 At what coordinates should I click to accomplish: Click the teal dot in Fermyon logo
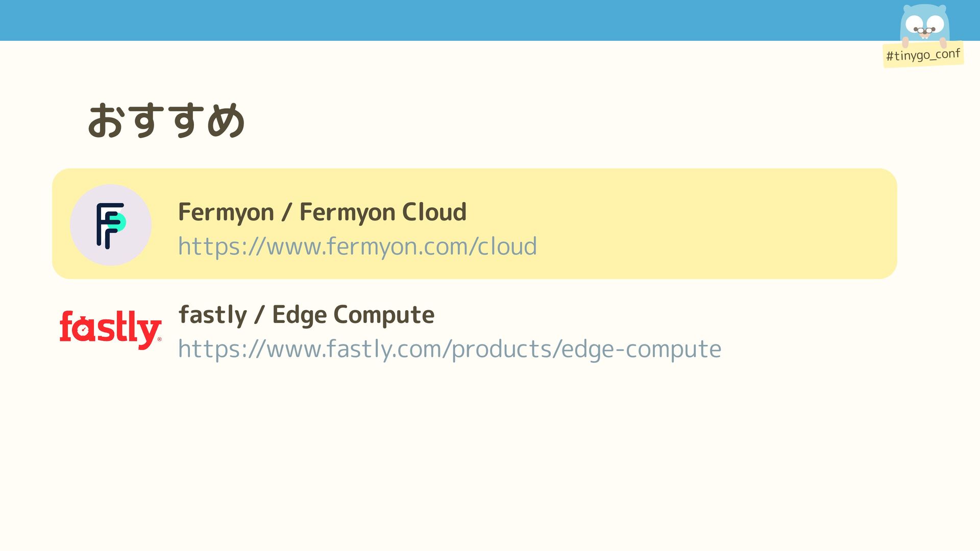[x=119, y=222]
